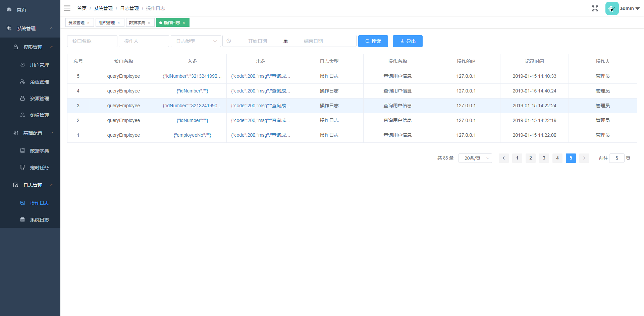
Task: Collapse the 权限管理 submenu chevron
Action: (x=52, y=47)
